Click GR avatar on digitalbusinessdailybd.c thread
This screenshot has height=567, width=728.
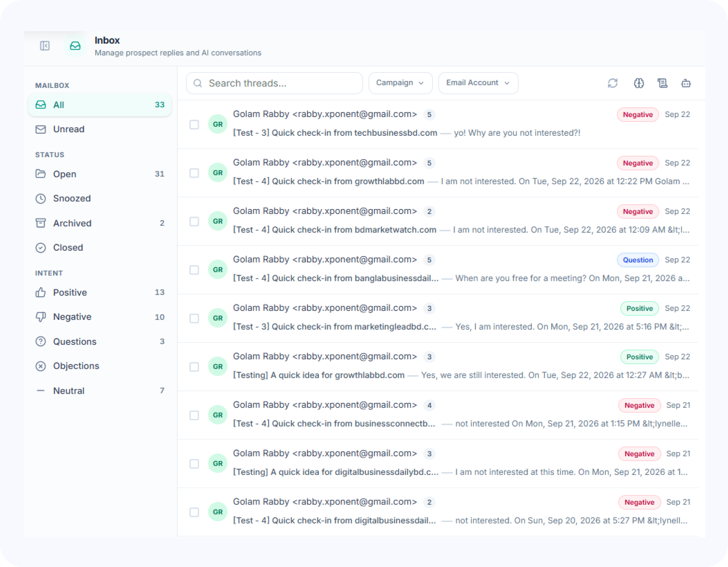coord(218,464)
